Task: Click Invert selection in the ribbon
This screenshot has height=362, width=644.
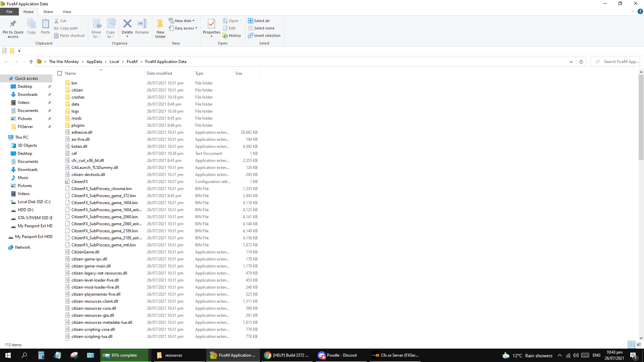Action: point(264,36)
